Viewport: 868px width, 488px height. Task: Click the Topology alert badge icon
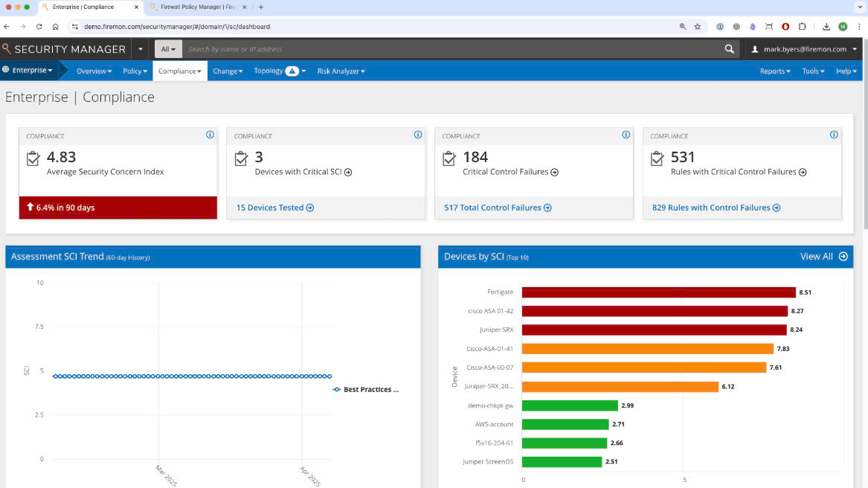292,71
